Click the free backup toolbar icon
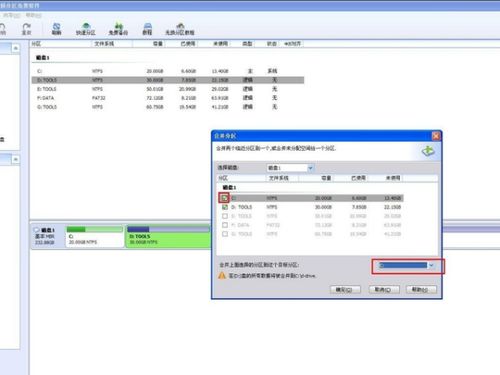Screen dimensions: 500x375 [118, 29]
